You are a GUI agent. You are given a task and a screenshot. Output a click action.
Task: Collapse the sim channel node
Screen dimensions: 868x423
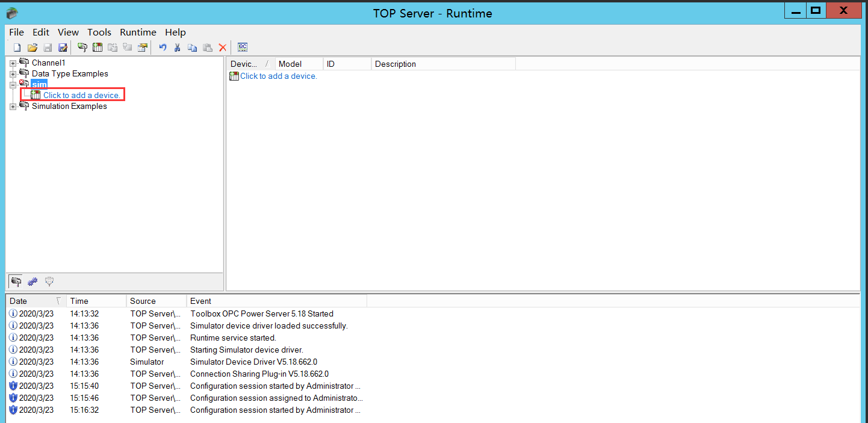(x=13, y=85)
